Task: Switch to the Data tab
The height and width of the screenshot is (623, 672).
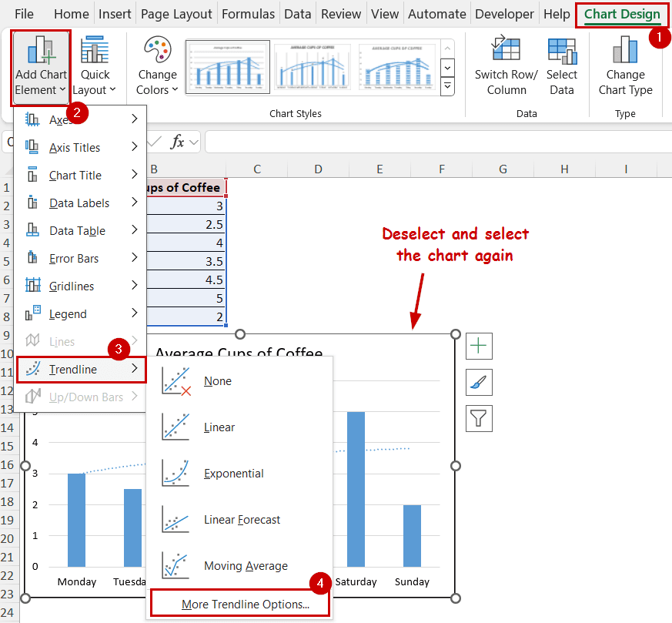Action: 297,14
